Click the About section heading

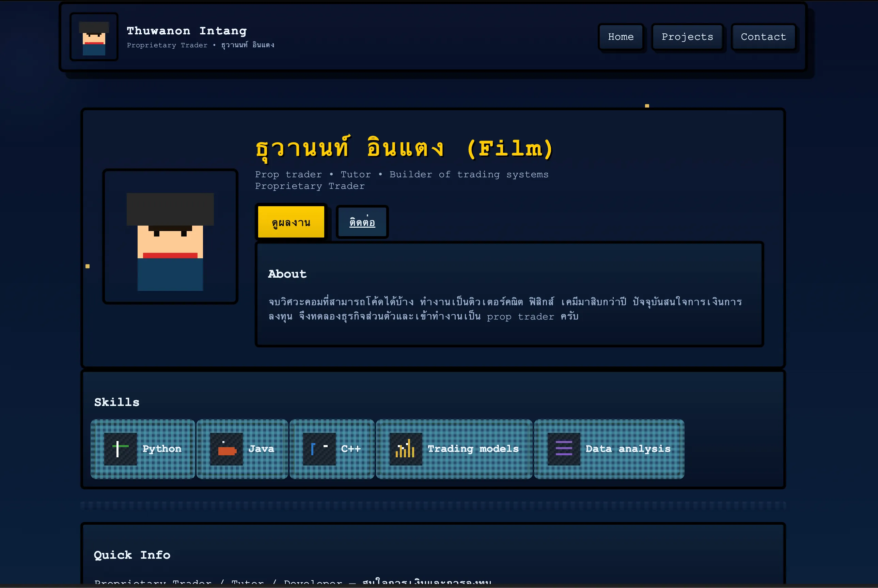[x=287, y=274]
